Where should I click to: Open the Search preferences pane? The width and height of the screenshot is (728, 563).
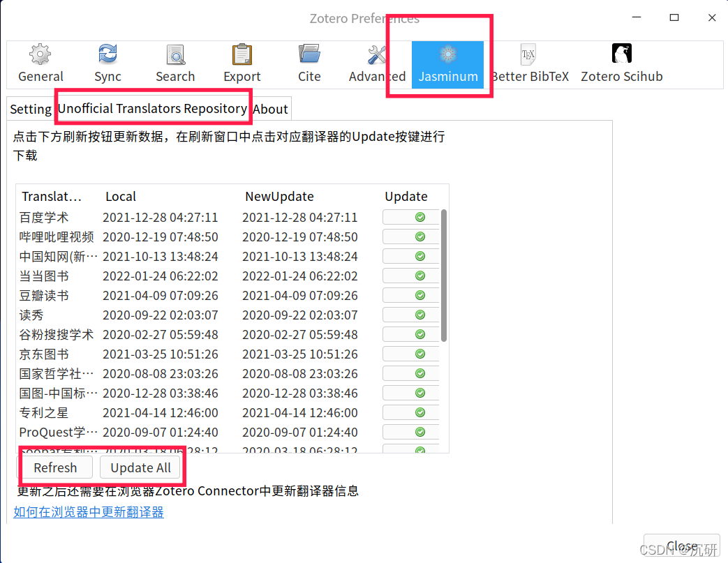(x=175, y=64)
